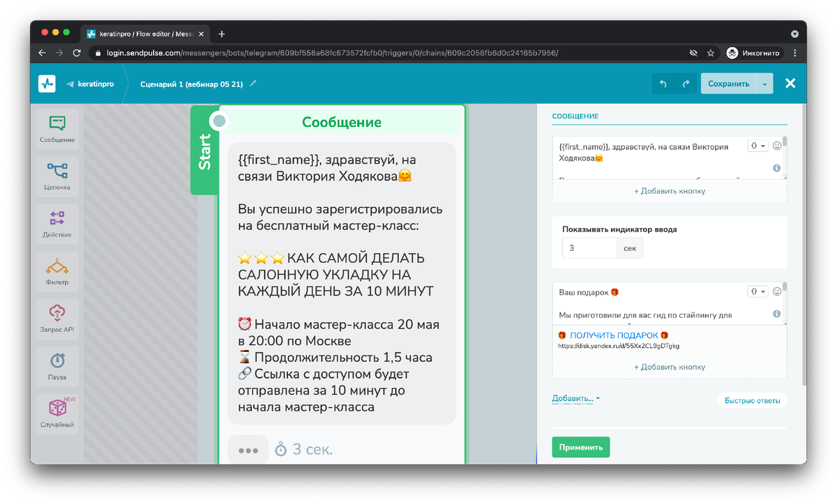Add a Случайный element from the sidebar
This screenshot has width=837, height=504.
tap(57, 413)
